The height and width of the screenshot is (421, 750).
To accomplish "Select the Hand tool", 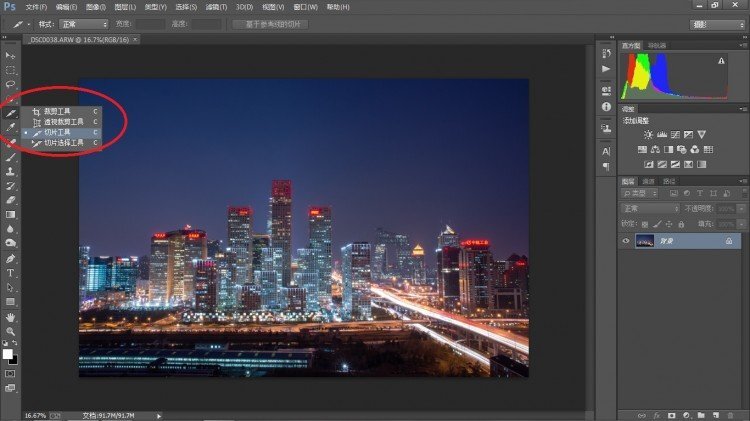I will [x=11, y=316].
